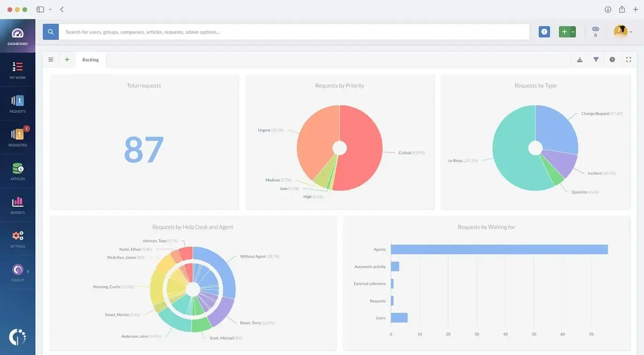Select the Backlog tab

[x=91, y=60]
